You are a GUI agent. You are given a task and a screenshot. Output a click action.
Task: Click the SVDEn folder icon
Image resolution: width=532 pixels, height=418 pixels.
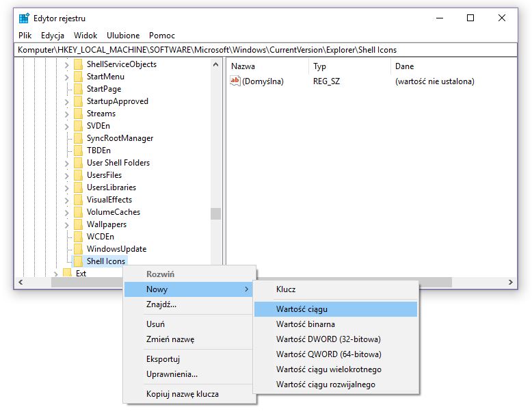click(x=78, y=126)
